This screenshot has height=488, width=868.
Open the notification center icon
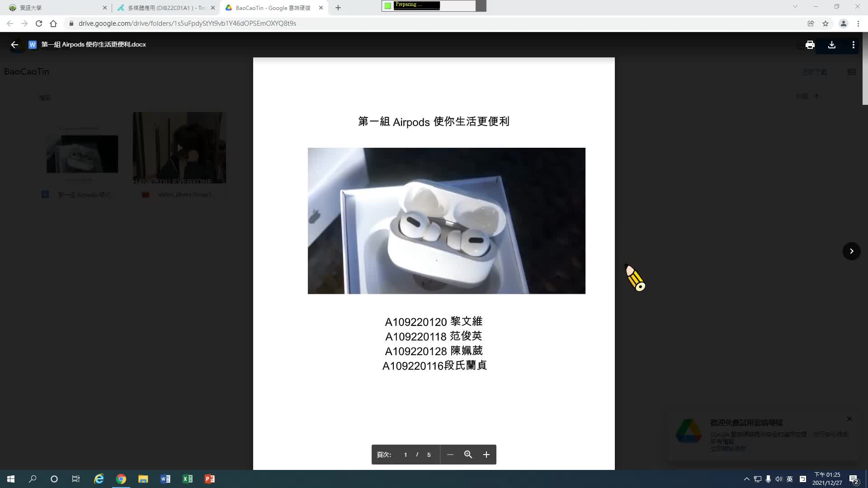[854, 479]
